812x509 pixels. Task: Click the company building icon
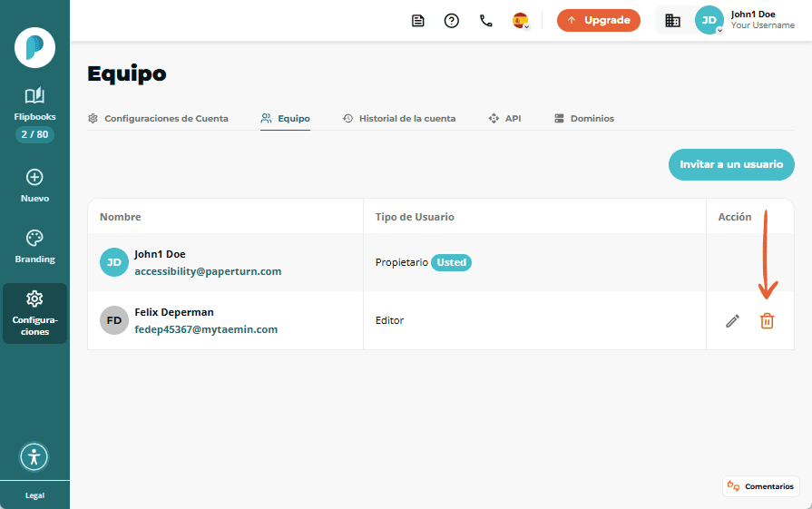pyautogui.click(x=672, y=21)
